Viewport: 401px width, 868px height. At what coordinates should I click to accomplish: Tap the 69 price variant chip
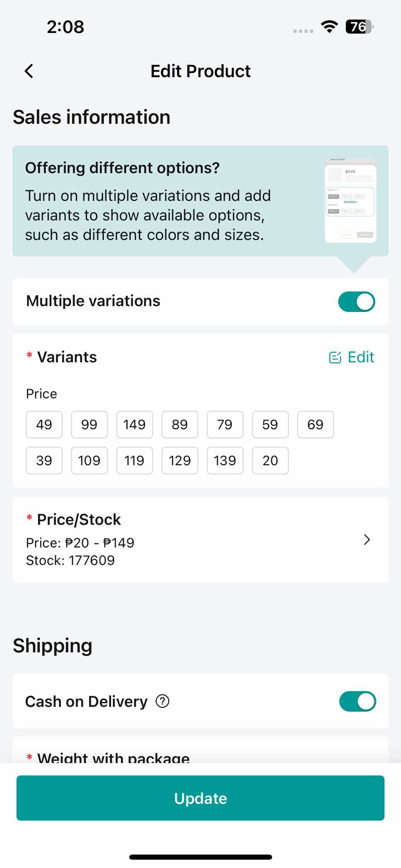315,424
